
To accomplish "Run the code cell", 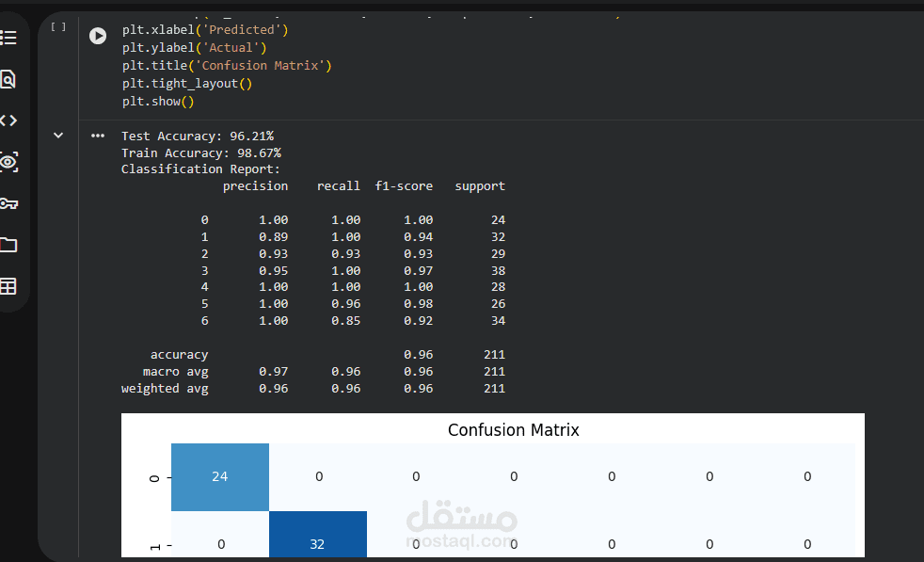I will tap(98, 35).
